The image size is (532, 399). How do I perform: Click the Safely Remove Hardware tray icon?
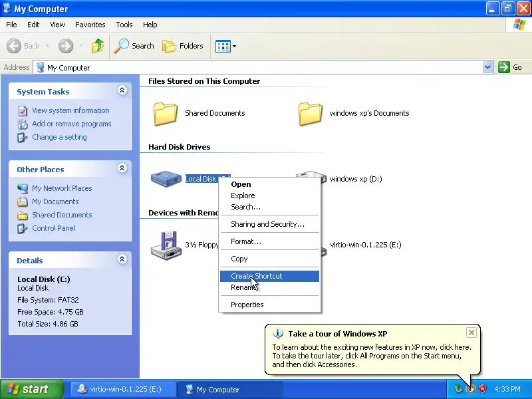pos(458,389)
